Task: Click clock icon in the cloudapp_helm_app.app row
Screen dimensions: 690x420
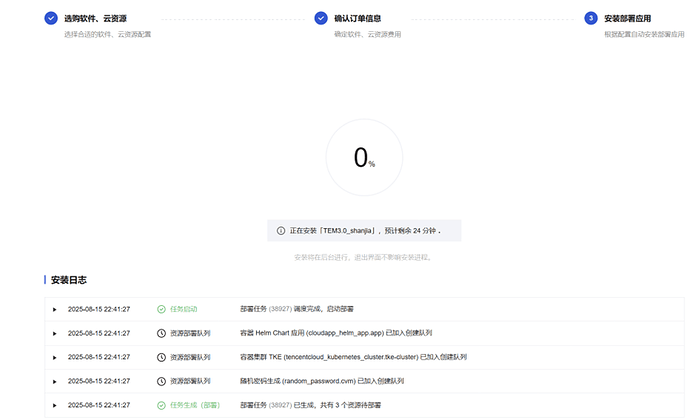Action: coord(161,333)
